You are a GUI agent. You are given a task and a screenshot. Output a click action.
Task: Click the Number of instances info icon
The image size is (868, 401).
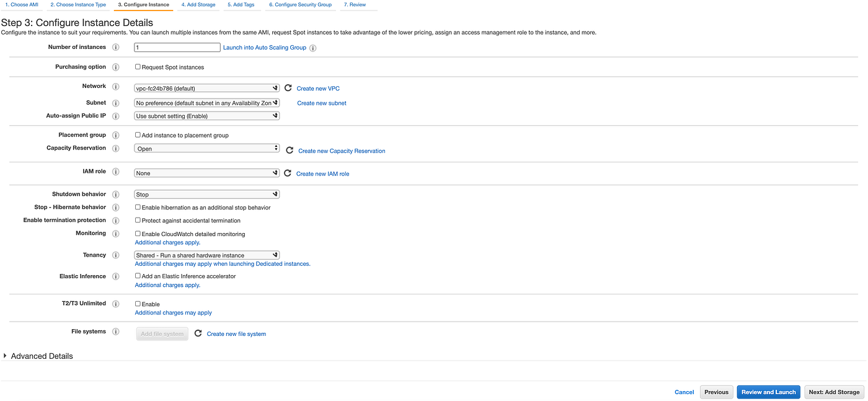(116, 46)
